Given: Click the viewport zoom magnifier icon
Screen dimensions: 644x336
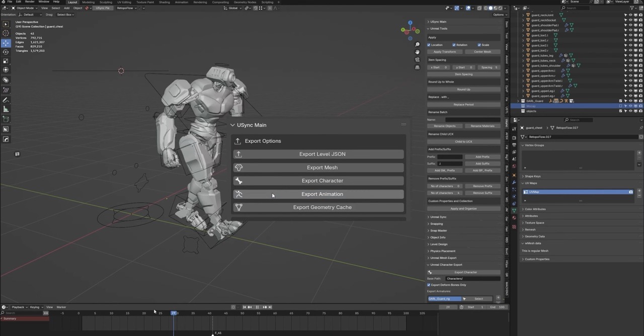Looking at the screenshot, I should click(x=417, y=45).
